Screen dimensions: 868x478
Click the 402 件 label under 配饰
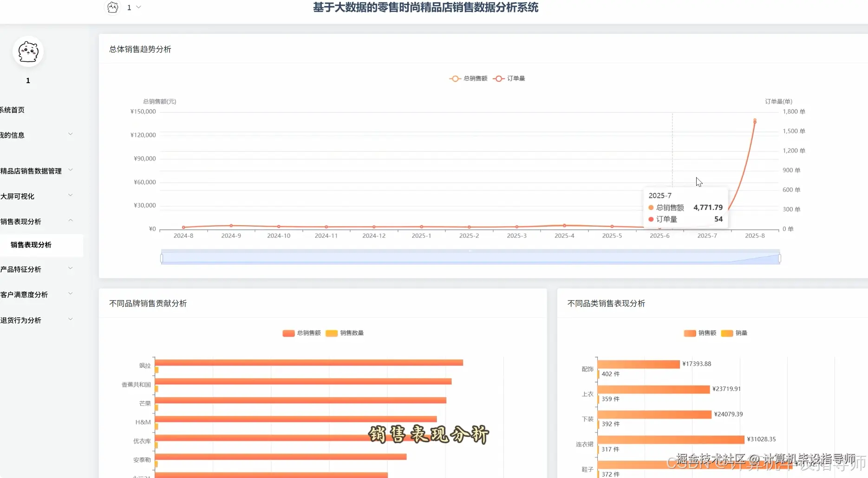pyautogui.click(x=611, y=374)
